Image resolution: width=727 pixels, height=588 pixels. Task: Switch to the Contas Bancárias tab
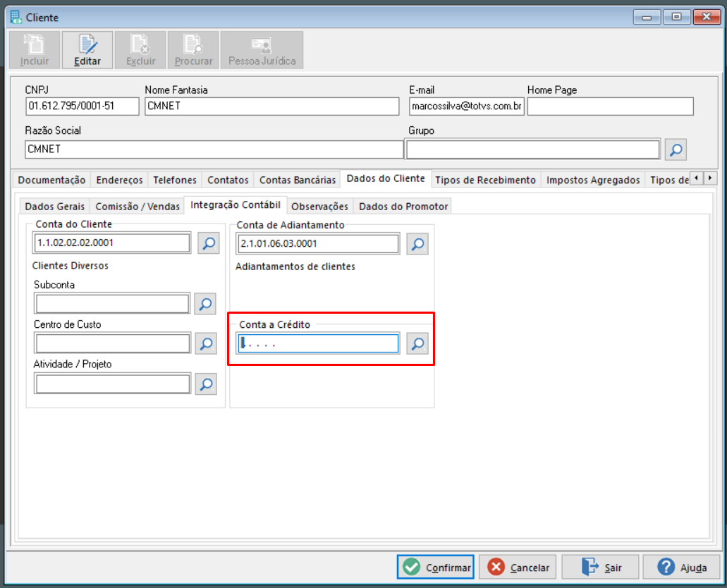(x=297, y=180)
